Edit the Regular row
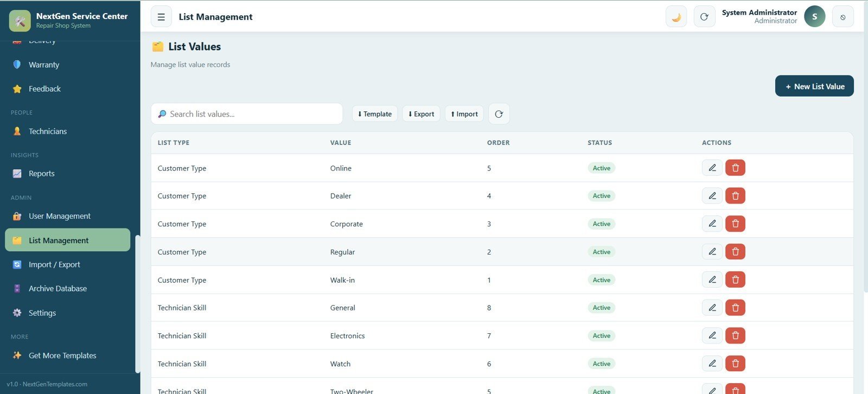 (x=712, y=252)
